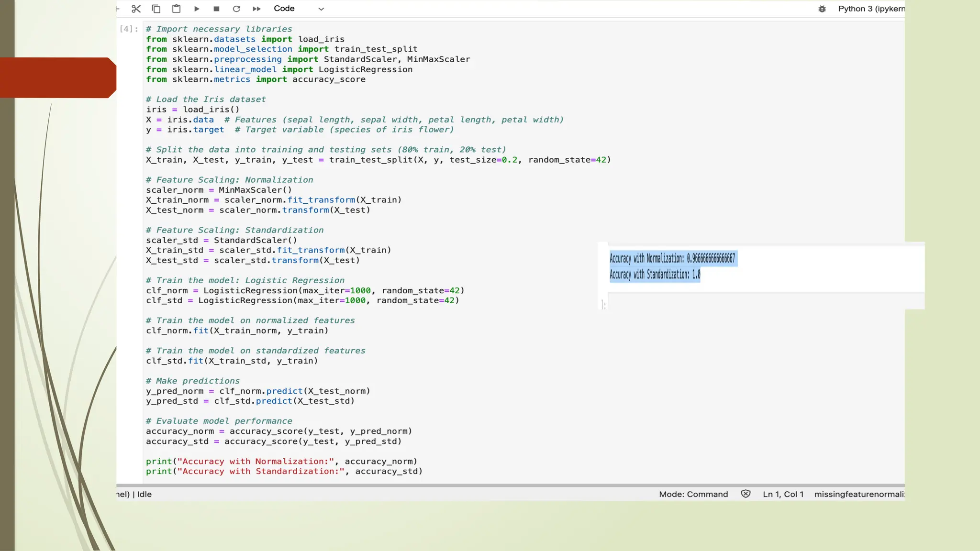Viewport: 980px width, 551px height.
Task: Click the clf_std.fit(X_train_std, y_train) line
Action: 232,361
